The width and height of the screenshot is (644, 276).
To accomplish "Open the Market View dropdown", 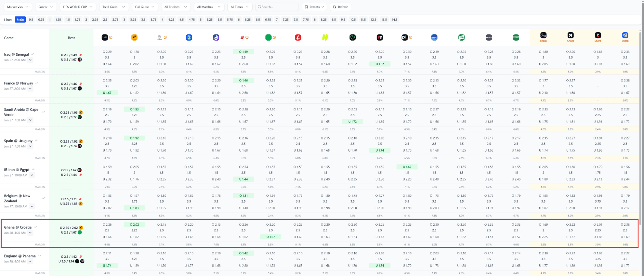I will (18, 7).
